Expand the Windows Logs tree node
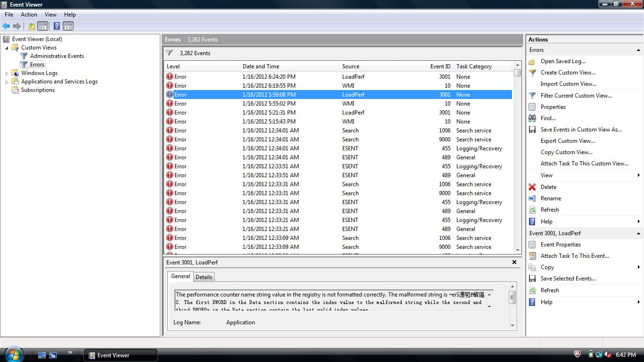This screenshot has width=644, height=362. pos(7,73)
